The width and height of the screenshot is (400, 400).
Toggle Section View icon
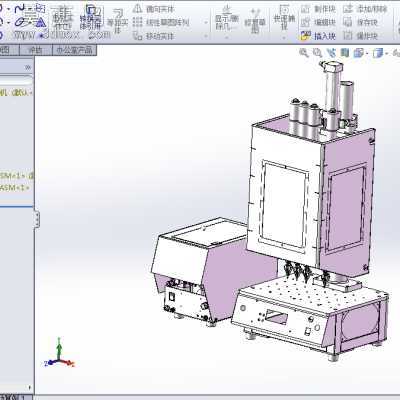coord(345,53)
